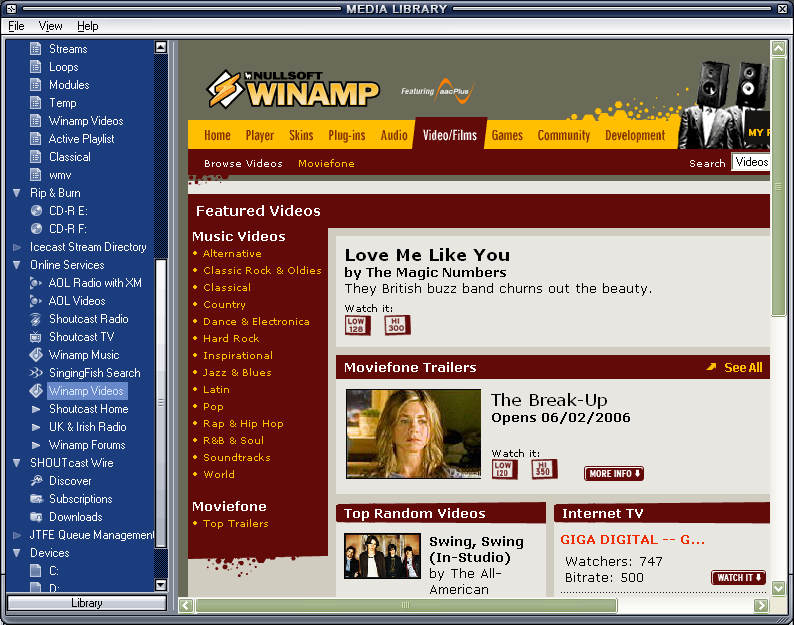Image resolution: width=794 pixels, height=625 pixels.
Task: Click the Library button
Action: 87,603
